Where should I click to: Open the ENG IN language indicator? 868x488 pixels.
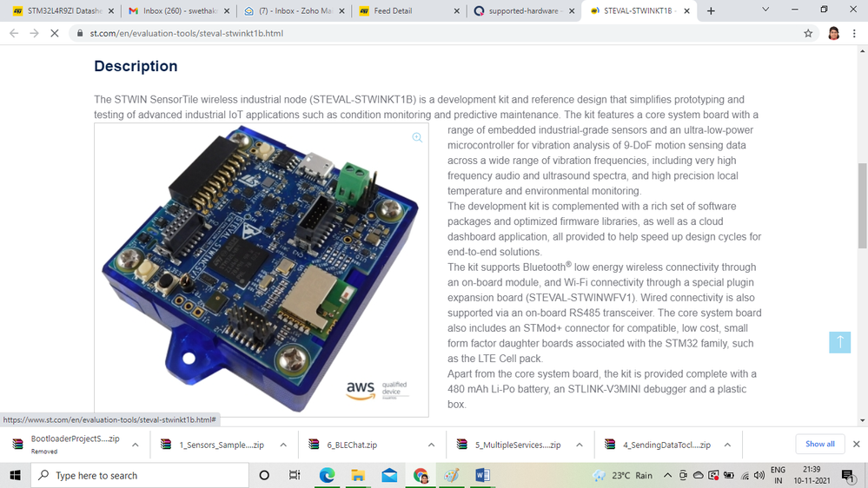click(778, 475)
